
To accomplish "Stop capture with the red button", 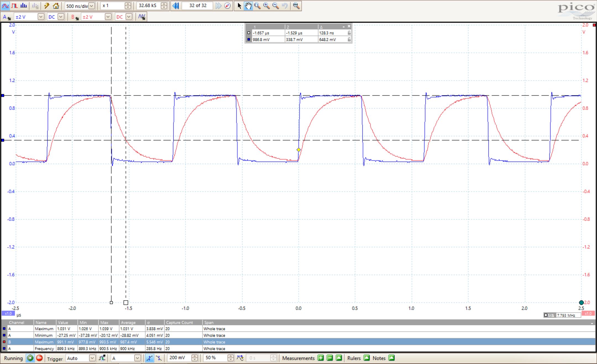I will pos(39,358).
